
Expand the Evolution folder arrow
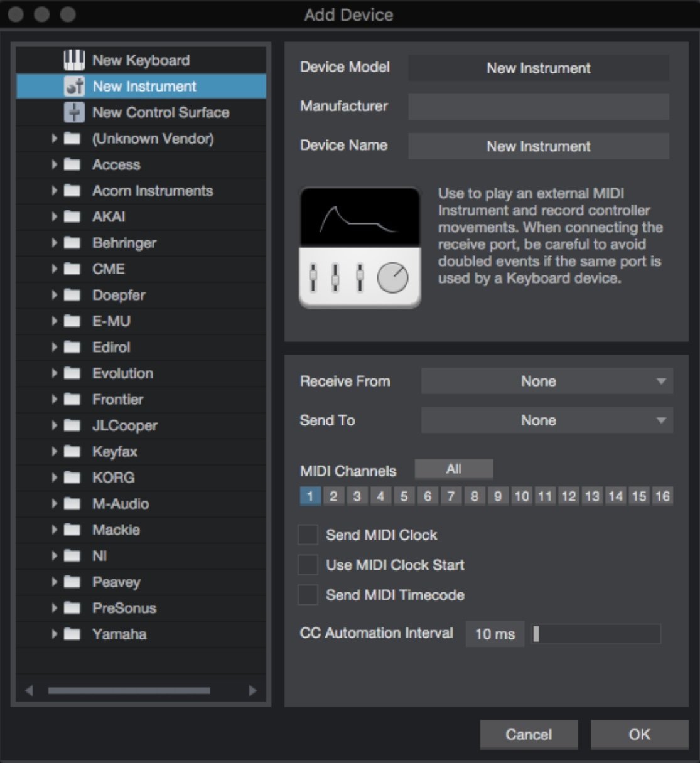55,373
